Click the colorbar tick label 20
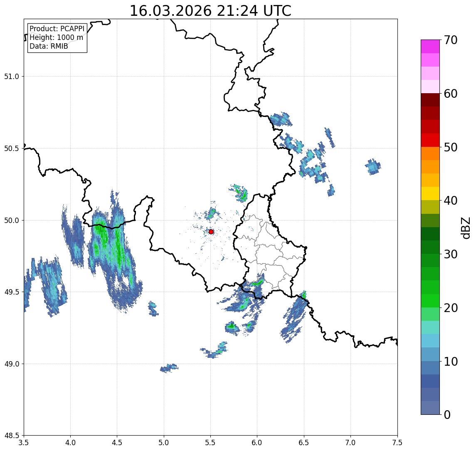Image resolution: width=476 pixels, height=451 pixels. pos(451,308)
